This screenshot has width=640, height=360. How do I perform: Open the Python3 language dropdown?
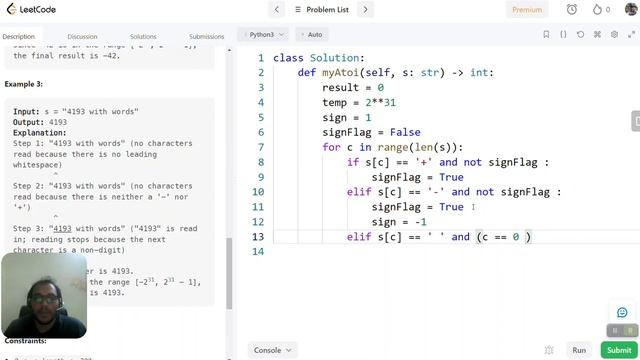[x=263, y=35]
